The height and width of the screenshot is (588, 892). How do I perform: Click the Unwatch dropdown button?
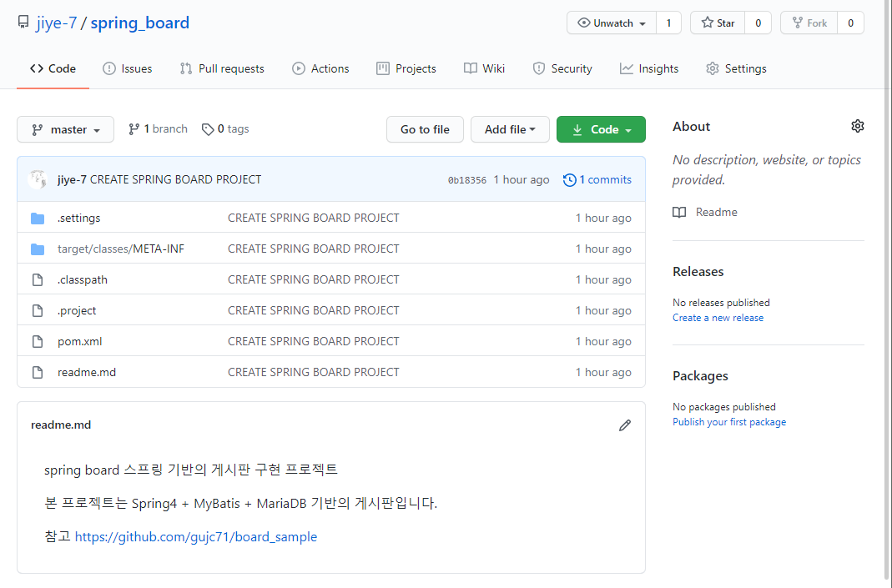(x=612, y=23)
